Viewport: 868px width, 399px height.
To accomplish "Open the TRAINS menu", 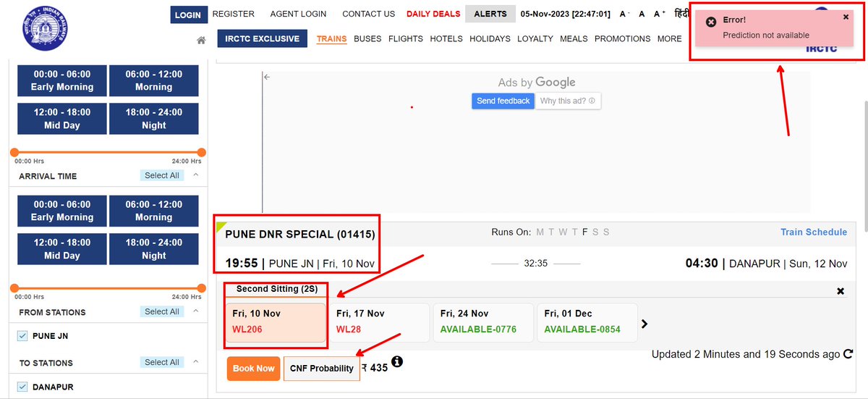I will pos(331,38).
